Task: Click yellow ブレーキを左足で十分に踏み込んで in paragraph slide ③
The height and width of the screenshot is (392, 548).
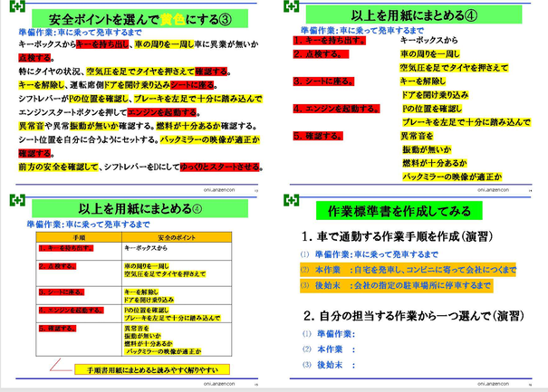Action: coord(197,99)
